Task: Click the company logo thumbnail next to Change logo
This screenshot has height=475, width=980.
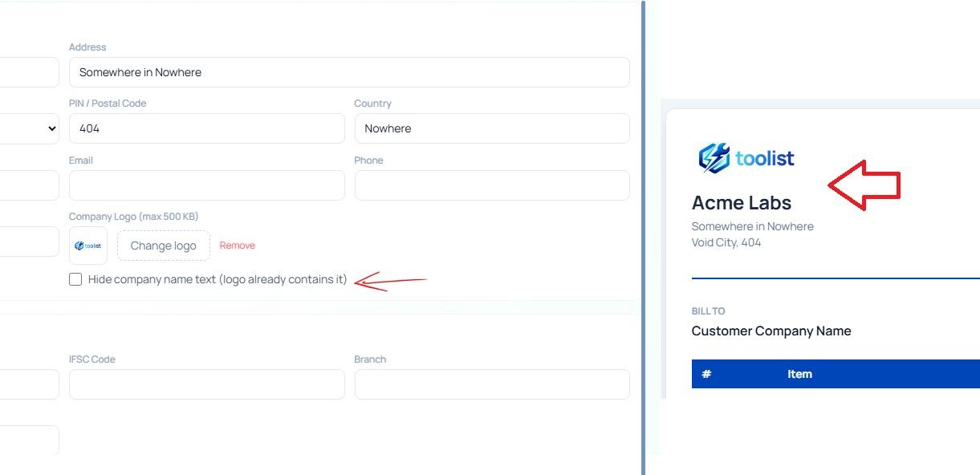Action: click(x=87, y=245)
